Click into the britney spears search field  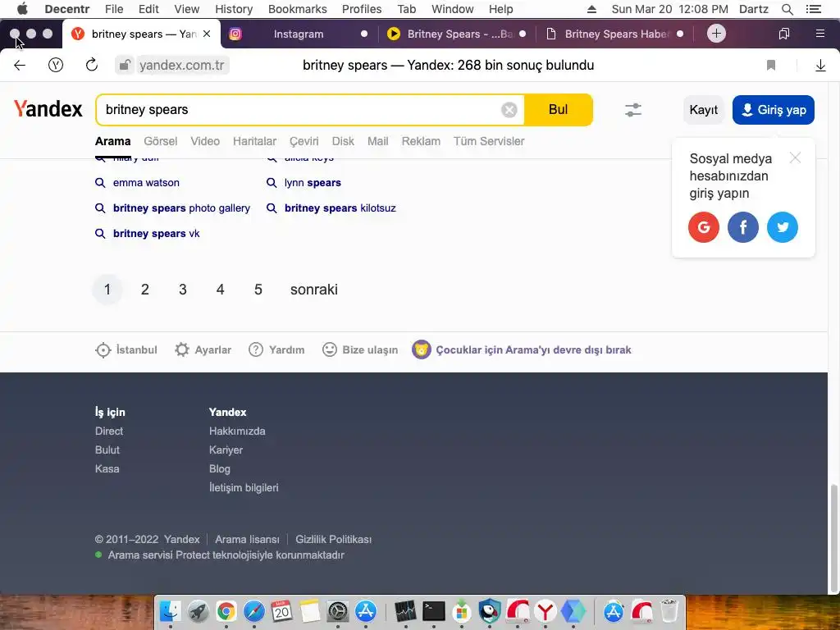(300, 110)
